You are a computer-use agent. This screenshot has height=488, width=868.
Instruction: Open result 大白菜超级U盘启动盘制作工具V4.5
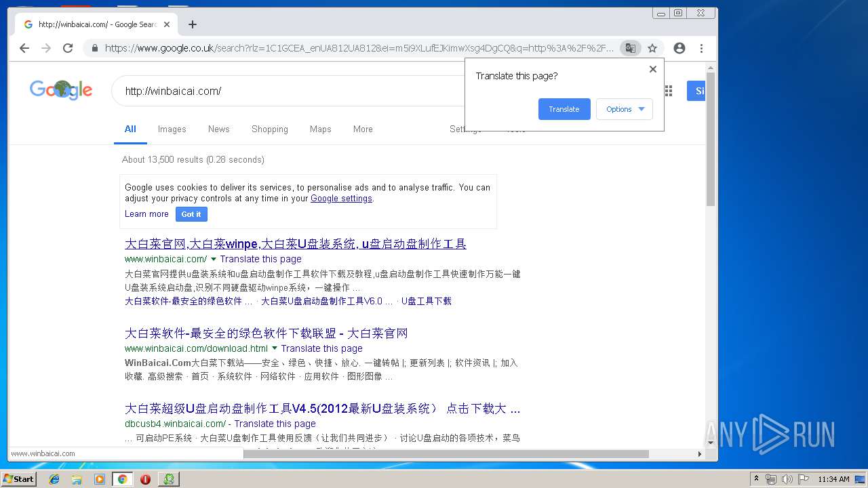click(x=323, y=409)
